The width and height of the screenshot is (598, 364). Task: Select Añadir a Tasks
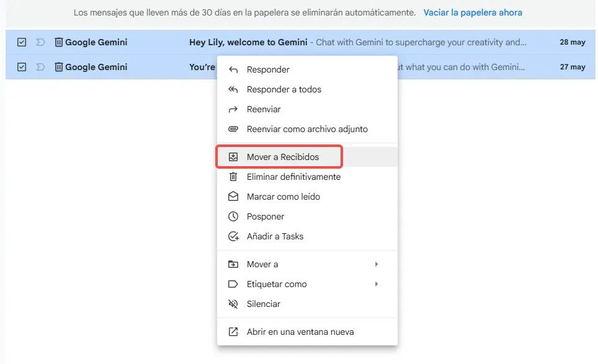[x=307, y=236]
